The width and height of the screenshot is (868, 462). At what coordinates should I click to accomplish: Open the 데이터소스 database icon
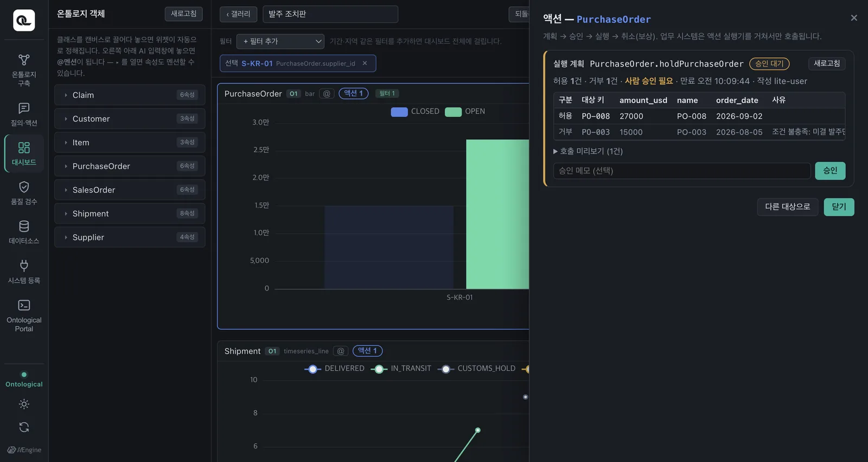pos(24,232)
